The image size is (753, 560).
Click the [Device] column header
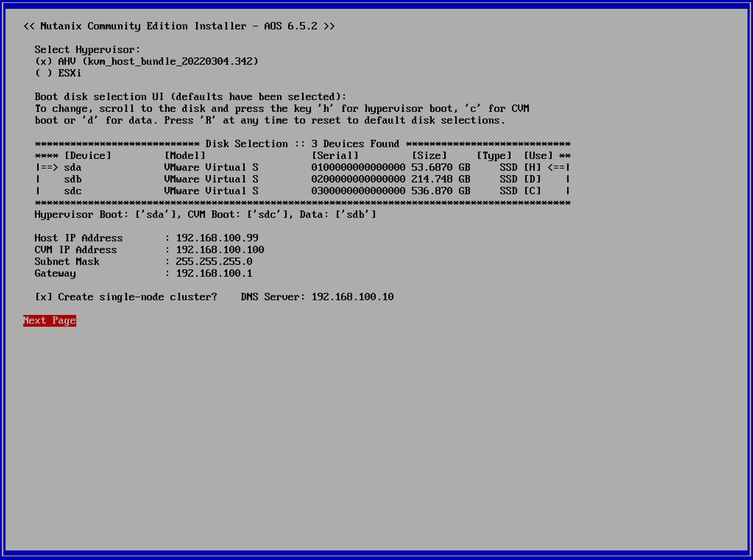click(88, 156)
